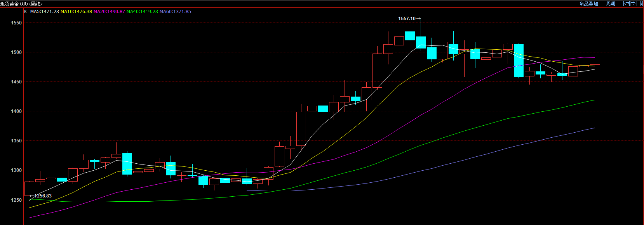The width and height of the screenshot is (644, 225).
Task: Click the MA60:1371.85 indicator value
Action: pos(175,12)
